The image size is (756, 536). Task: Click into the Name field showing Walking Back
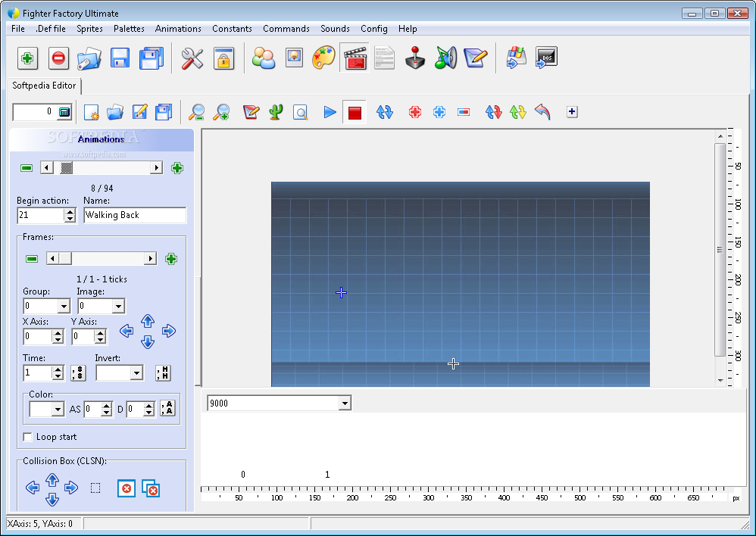pos(135,215)
